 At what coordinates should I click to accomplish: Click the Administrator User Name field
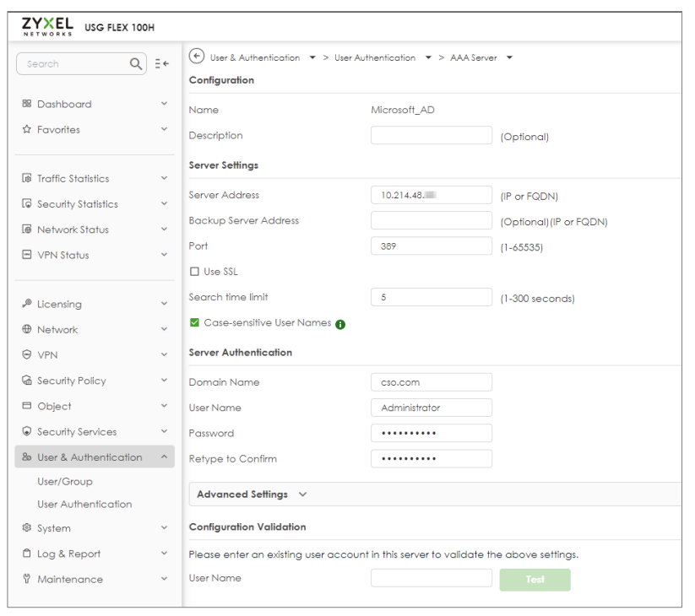[432, 408]
